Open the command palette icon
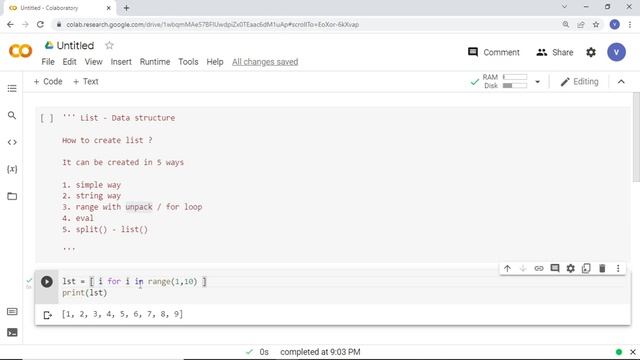The image size is (640, 360). [12, 312]
